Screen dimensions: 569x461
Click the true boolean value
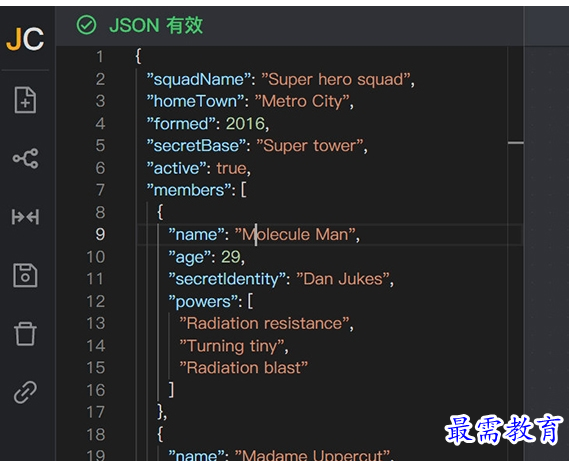(x=232, y=168)
